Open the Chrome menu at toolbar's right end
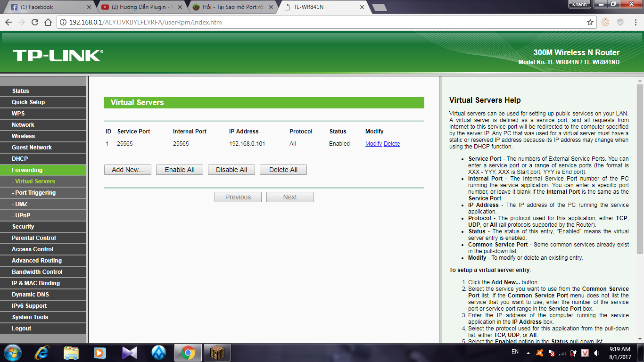Screen dimensions: 644x362 (x=635, y=22)
